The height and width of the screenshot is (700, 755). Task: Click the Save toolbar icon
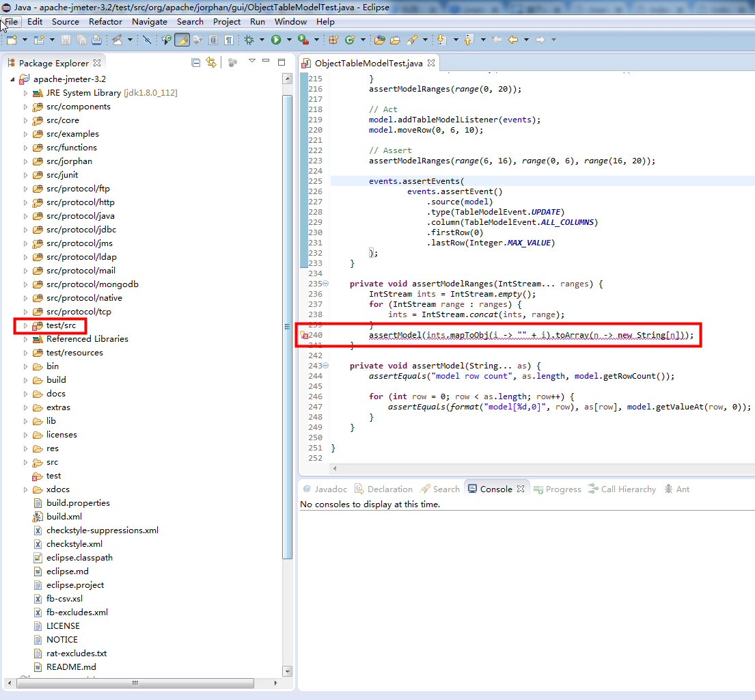(x=66, y=40)
